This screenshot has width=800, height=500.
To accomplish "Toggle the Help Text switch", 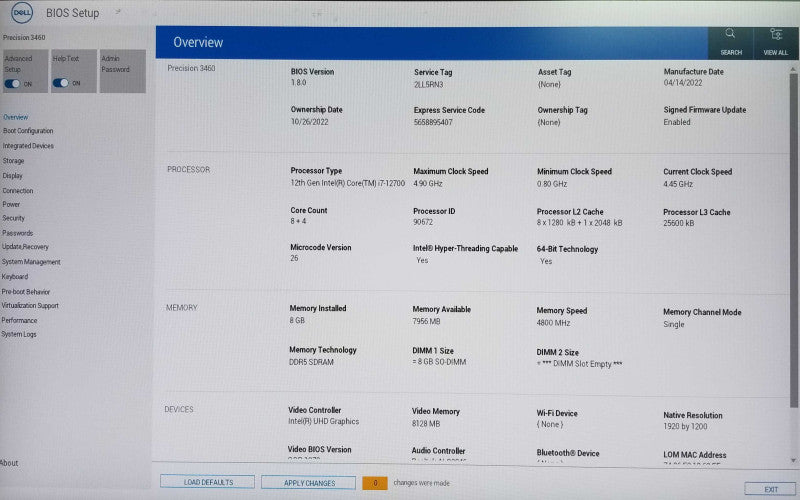I will click(x=60, y=83).
